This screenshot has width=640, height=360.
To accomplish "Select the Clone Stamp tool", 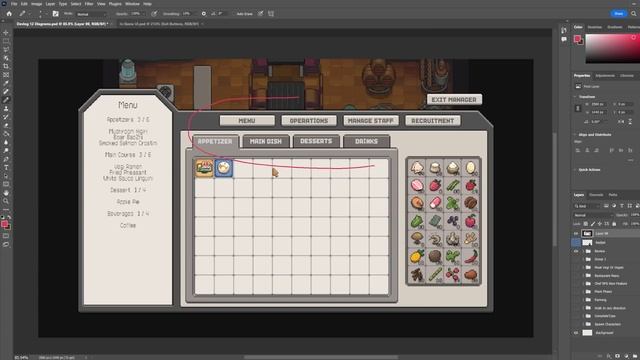I will click(6, 109).
